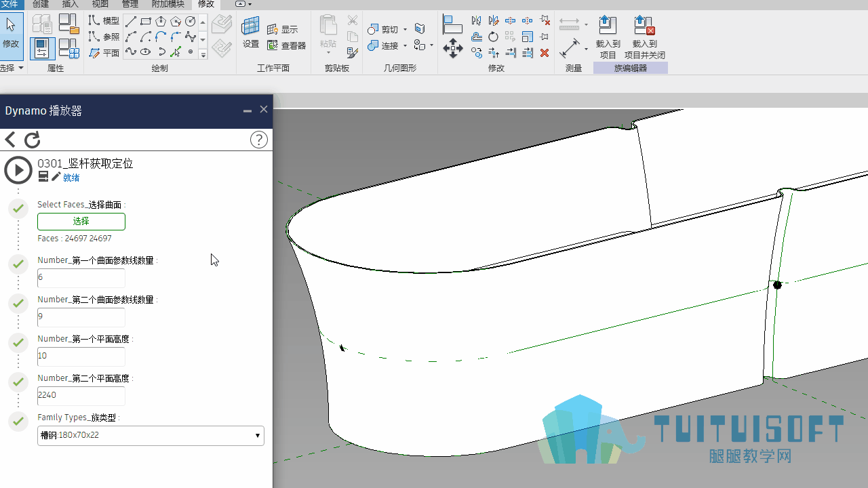
Task: Choose the Spline draw tool
Action: coord(131,52)
